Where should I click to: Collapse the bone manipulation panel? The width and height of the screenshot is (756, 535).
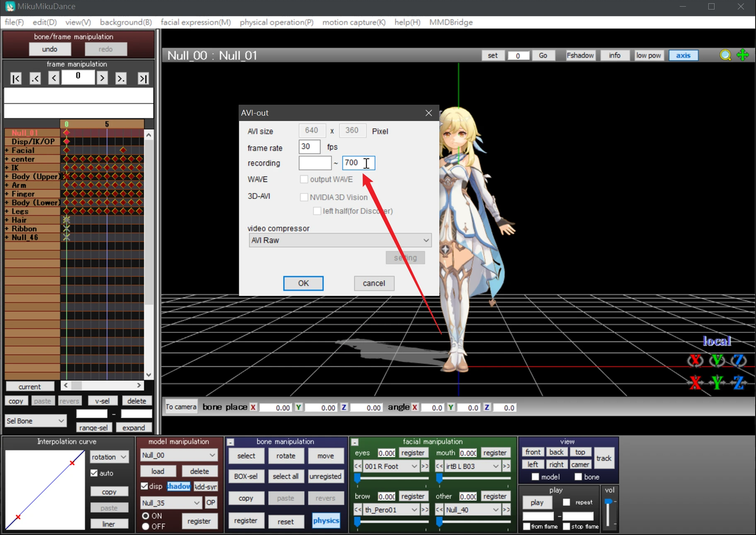coord(230,442)
